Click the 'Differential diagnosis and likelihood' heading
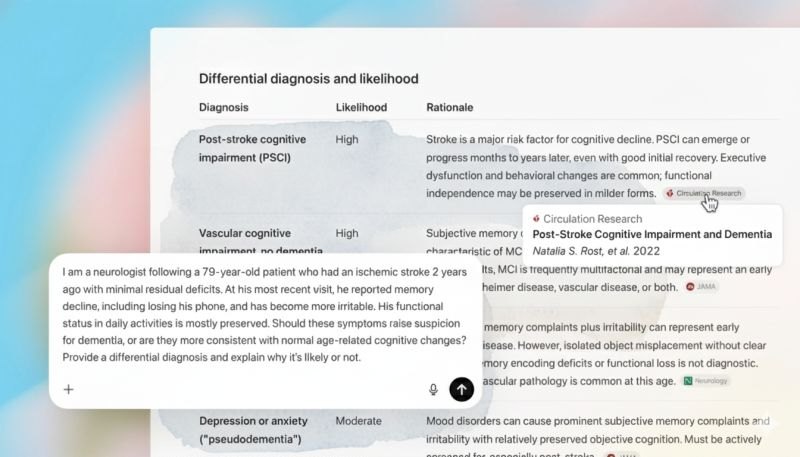Screen dimensions: 800x457 click(x=309, y=79)
